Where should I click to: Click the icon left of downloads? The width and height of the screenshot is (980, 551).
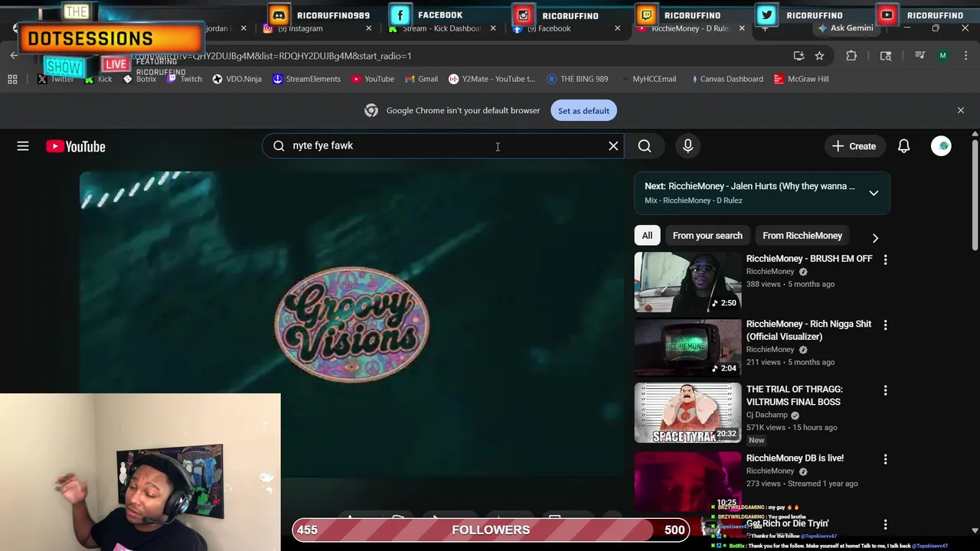886,56
